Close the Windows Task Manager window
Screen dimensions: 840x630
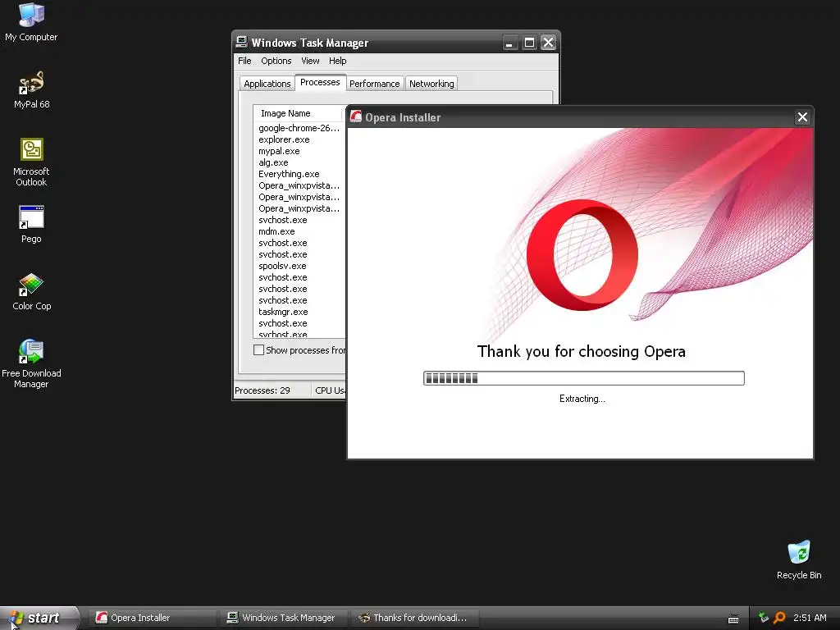point(548,43)
